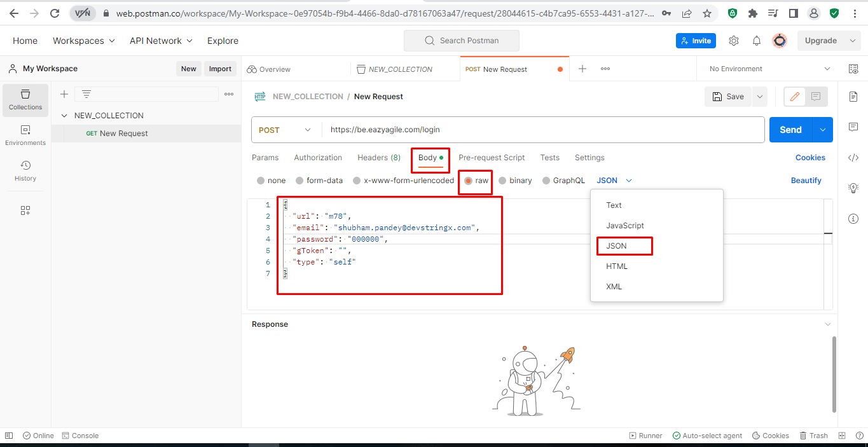
Task: Switch to comment mode icon
Action: click(816, 97)
